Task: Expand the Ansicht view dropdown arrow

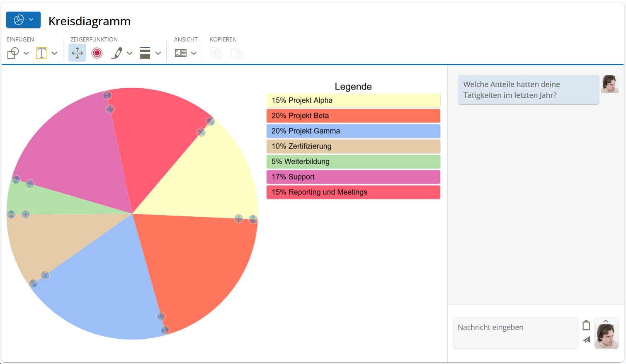Action: (194, 53)
